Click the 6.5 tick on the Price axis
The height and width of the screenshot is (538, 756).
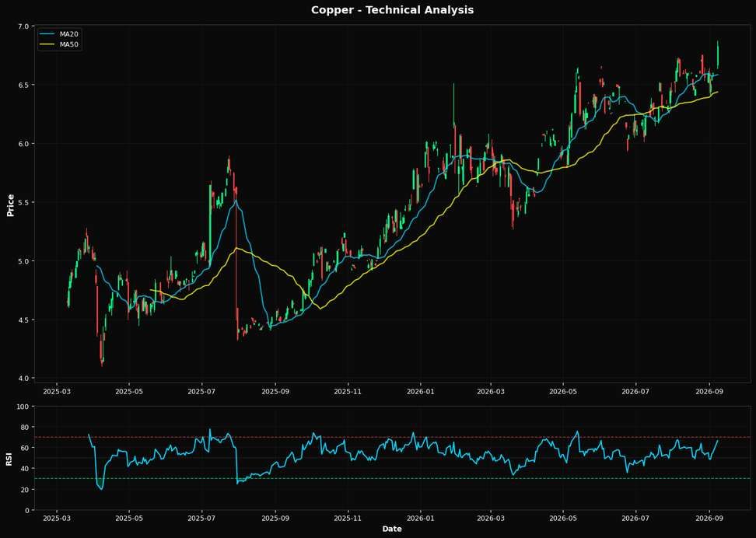coord(24,85)
